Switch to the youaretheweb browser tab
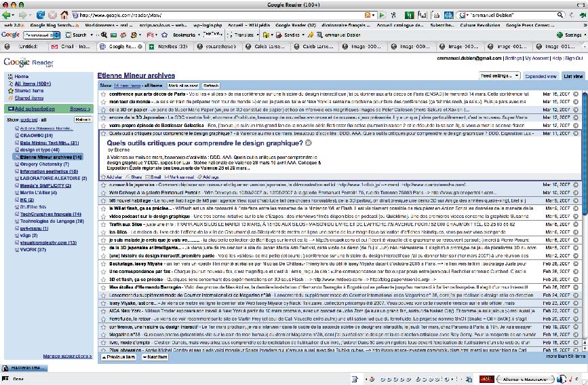This screenshot has height=385, width=588. point(217,47)
